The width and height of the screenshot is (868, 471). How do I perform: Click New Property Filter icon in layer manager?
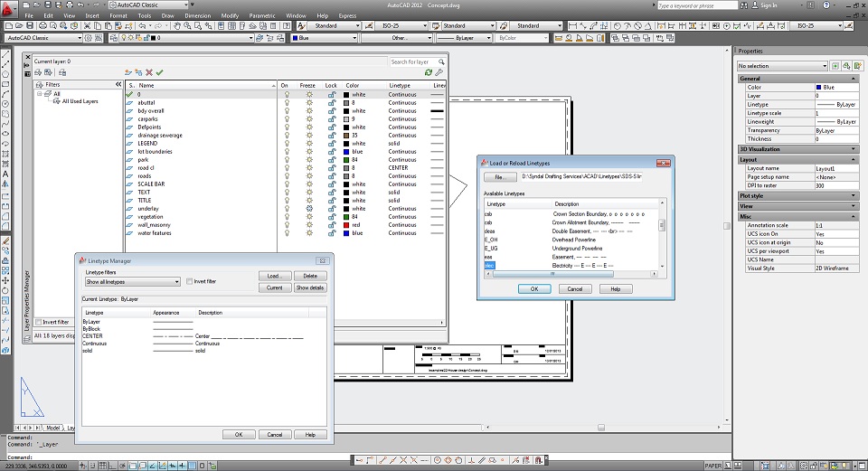tap(38, 72)
